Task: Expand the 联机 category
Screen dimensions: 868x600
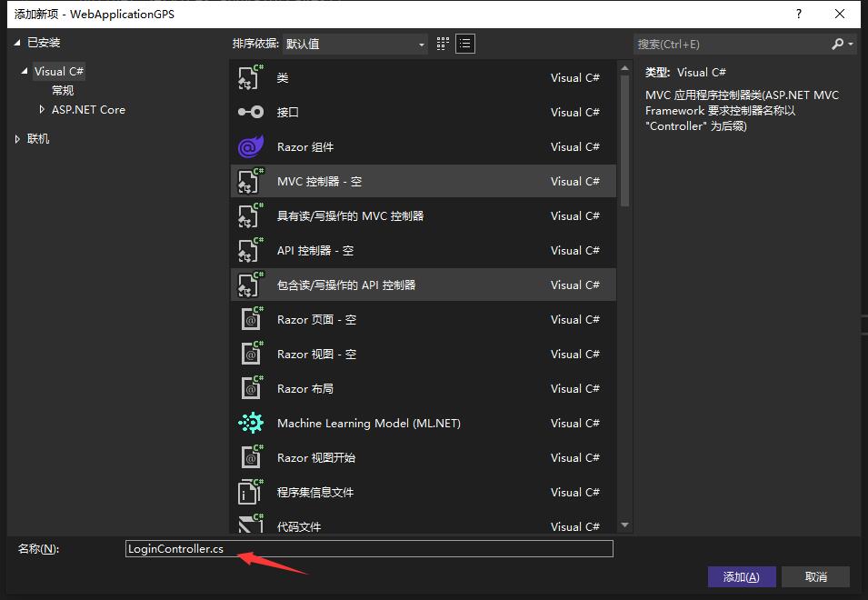Action: tap(17, 139)
